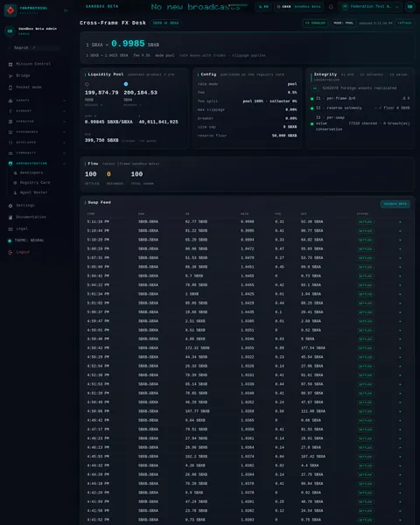
Task: Expand the Developer section chevron
Action: (64, 143)
